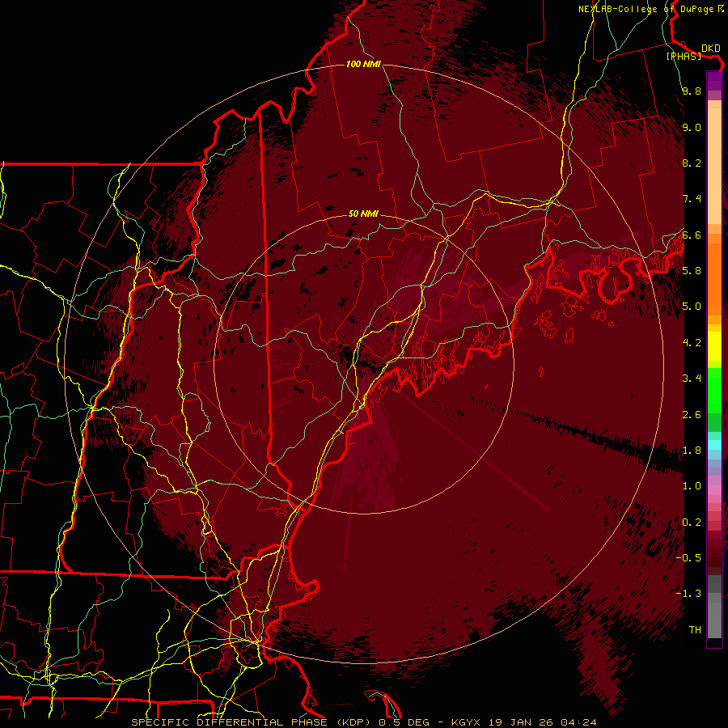Click the 1.8 value on the color scale
Viewport: 728px width, 728px height.
click(692, 451)
